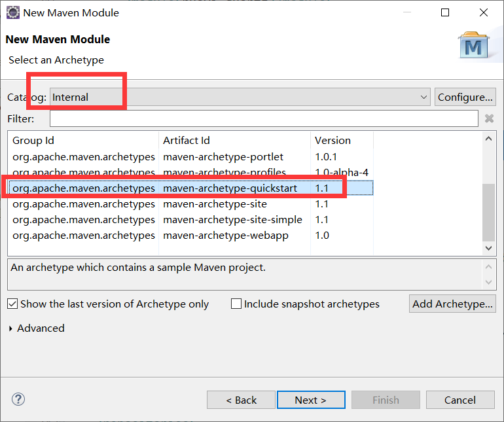Click the Eclipse window icon in title bar
504x422 pixels.
tap(13, 12)
